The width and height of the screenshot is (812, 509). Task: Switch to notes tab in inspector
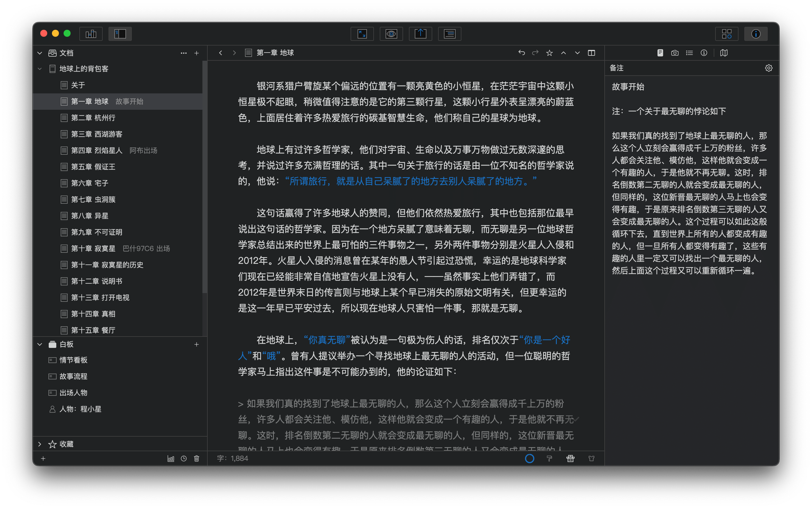(660, 53)
